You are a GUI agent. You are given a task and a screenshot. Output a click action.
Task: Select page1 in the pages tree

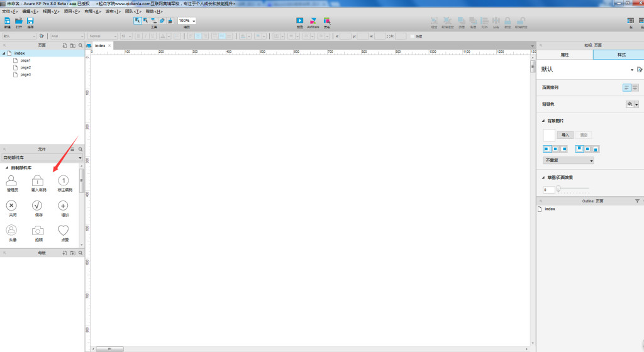(x=25, y=60)
